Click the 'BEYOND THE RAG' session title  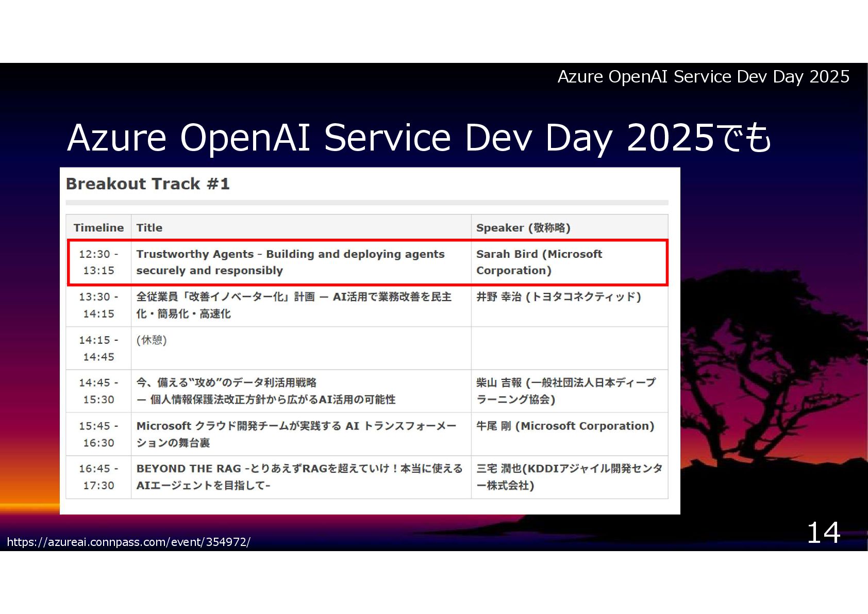coord(299,477)
